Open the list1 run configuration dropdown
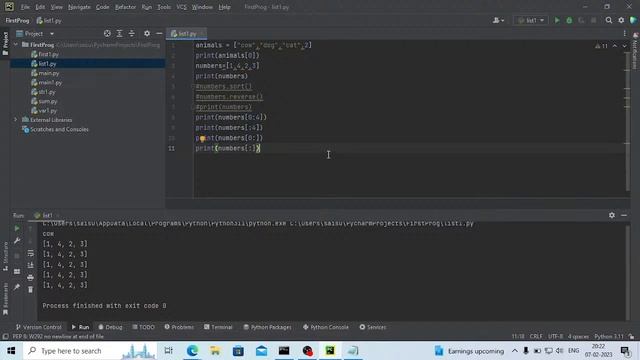This screenshot has width=640, height=360. [x=531, y=20]
